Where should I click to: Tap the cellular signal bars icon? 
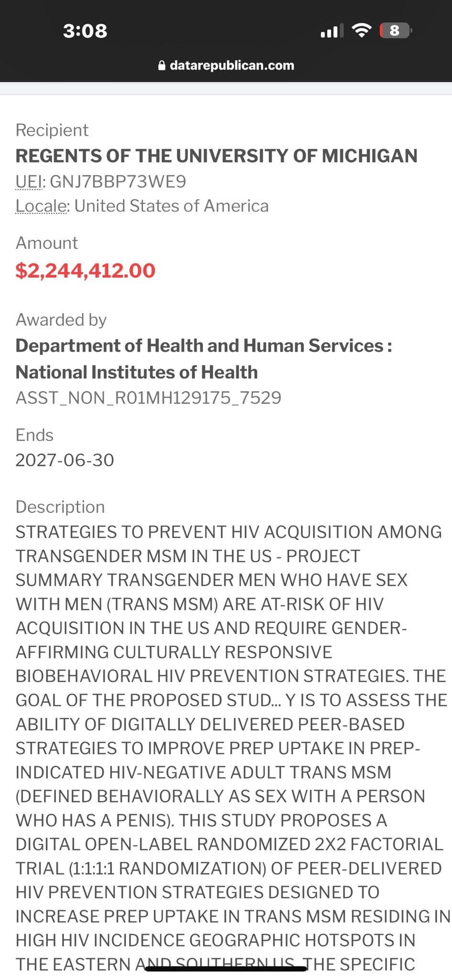(x=329, y=32)
